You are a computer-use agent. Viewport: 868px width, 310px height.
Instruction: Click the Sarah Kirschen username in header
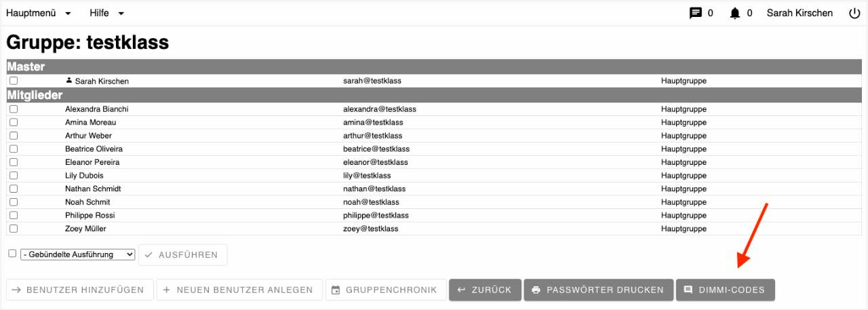point(800,13)
